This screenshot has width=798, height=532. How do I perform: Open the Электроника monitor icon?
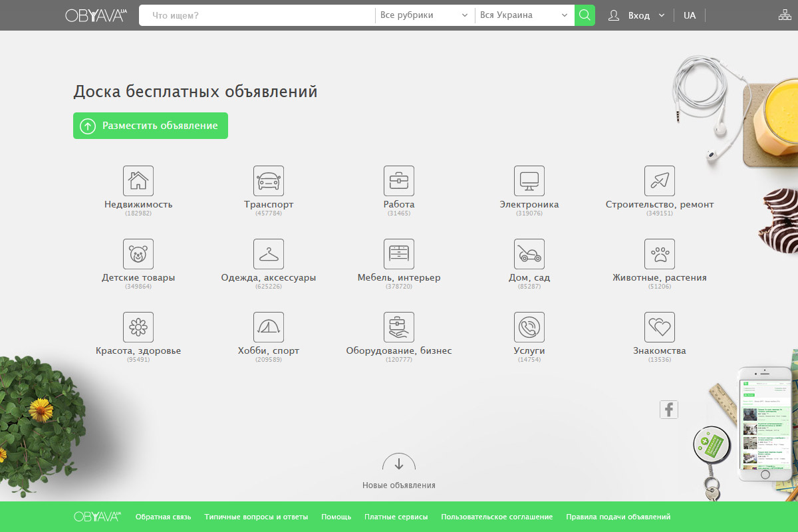tap(529, 181)
